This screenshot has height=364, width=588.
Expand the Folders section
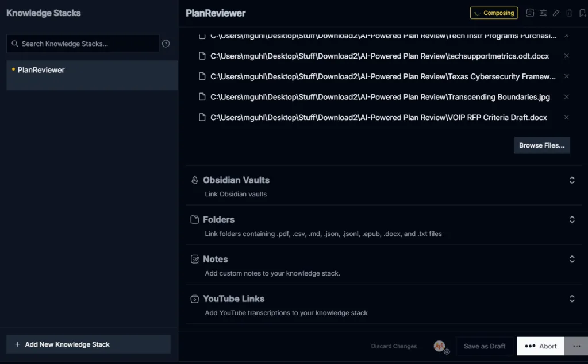pos(572,219)
